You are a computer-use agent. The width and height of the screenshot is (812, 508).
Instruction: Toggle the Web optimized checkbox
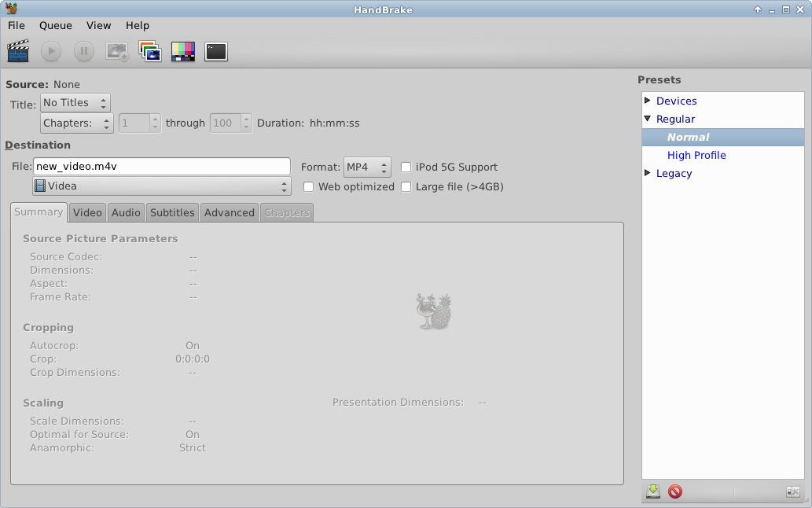[x=309, y=186]
